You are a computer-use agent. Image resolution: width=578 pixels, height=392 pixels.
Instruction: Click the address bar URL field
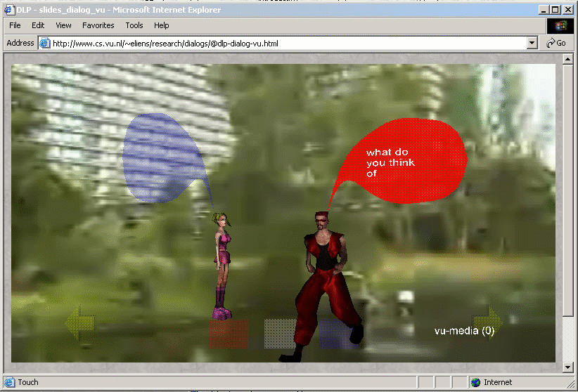coord(288,44)
